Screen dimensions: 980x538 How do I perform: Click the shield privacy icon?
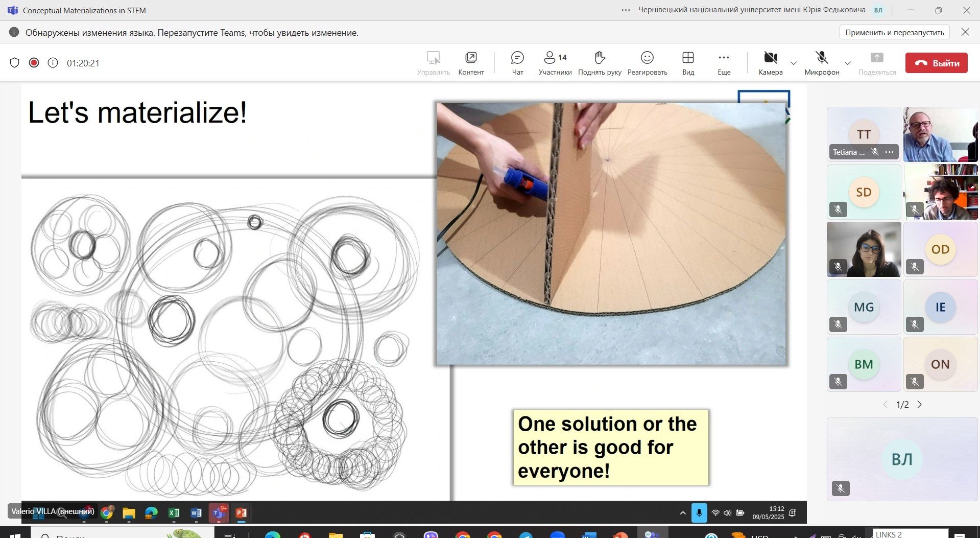[15, 63]
